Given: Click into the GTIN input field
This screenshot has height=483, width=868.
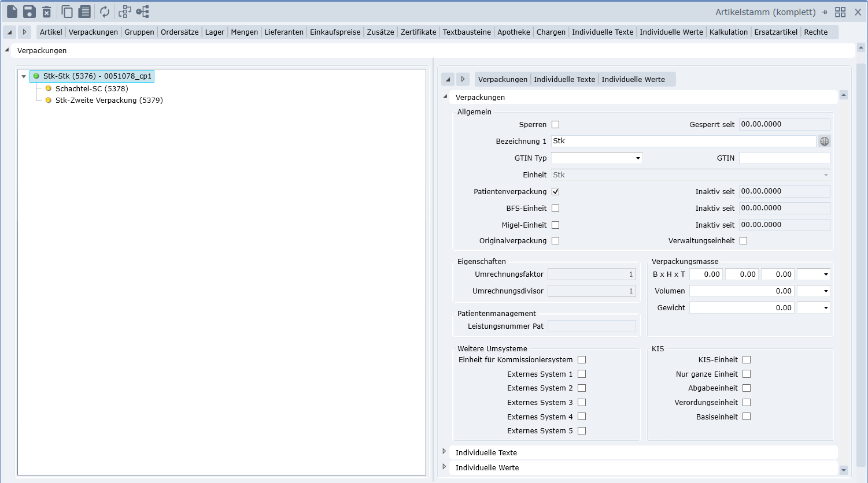Looking at the screenshot, I should pos(784,158).
